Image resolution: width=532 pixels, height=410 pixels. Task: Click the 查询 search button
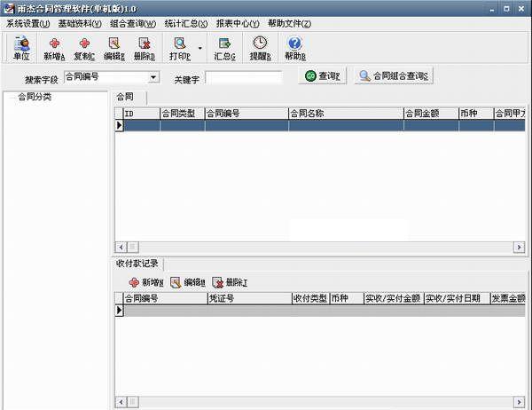pyautogui.click(x=323, y=76)
